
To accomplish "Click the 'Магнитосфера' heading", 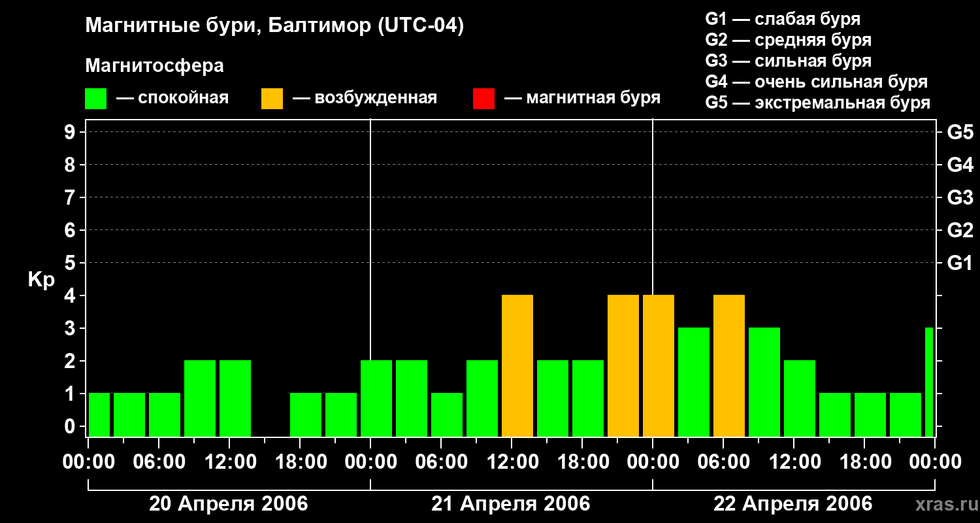I will tap(154, 66).
